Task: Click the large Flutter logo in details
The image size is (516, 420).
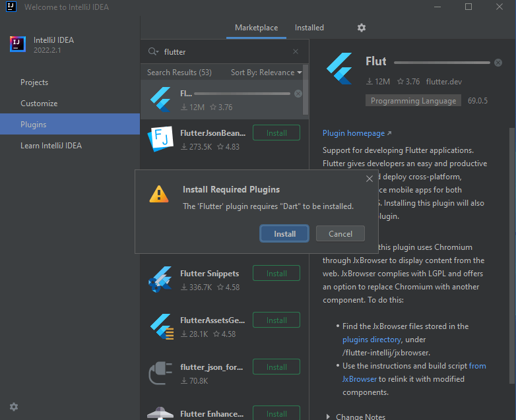Action: [339, 69]
